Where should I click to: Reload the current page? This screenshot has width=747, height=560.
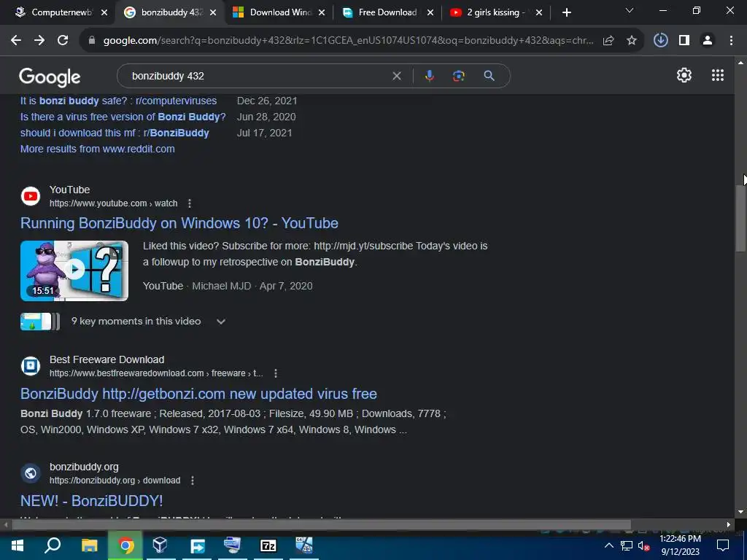tap(63, 41)
